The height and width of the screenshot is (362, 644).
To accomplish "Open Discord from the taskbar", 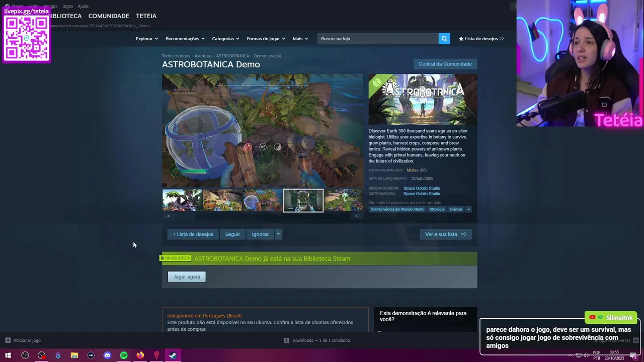I will (x=107, y=355).
